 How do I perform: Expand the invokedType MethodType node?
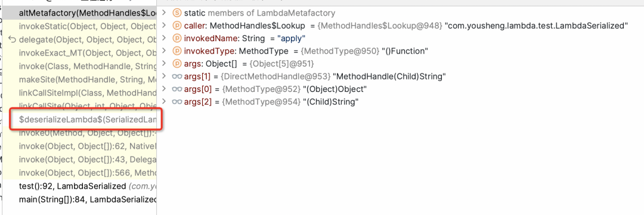(x=165, y=51)
